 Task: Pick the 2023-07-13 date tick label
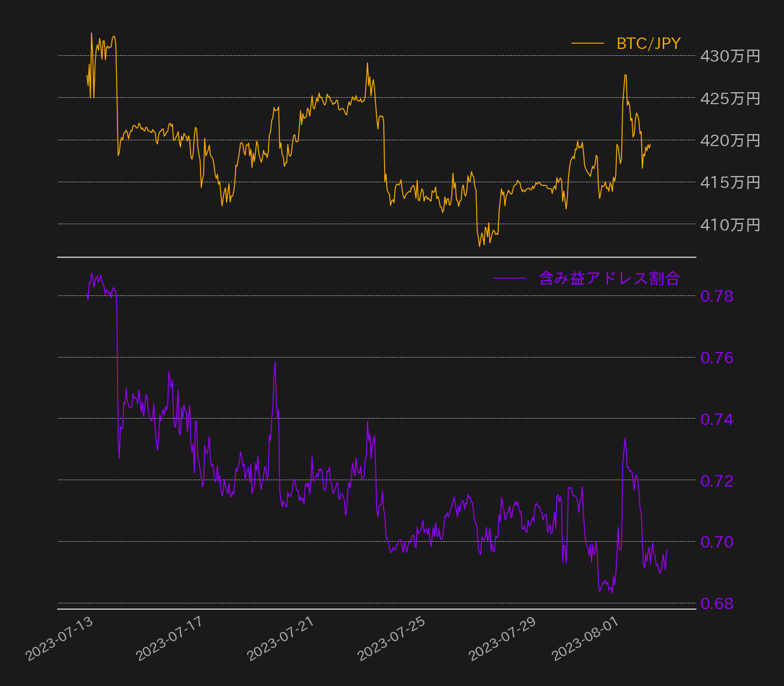click(x=59, y=639)
